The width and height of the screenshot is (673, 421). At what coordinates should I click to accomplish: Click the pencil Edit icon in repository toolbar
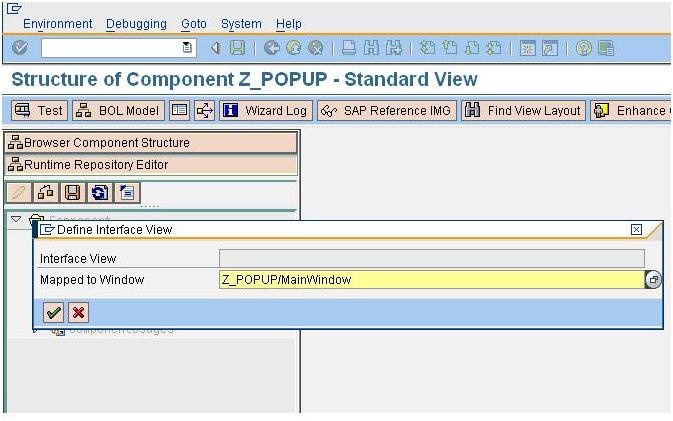18,192
